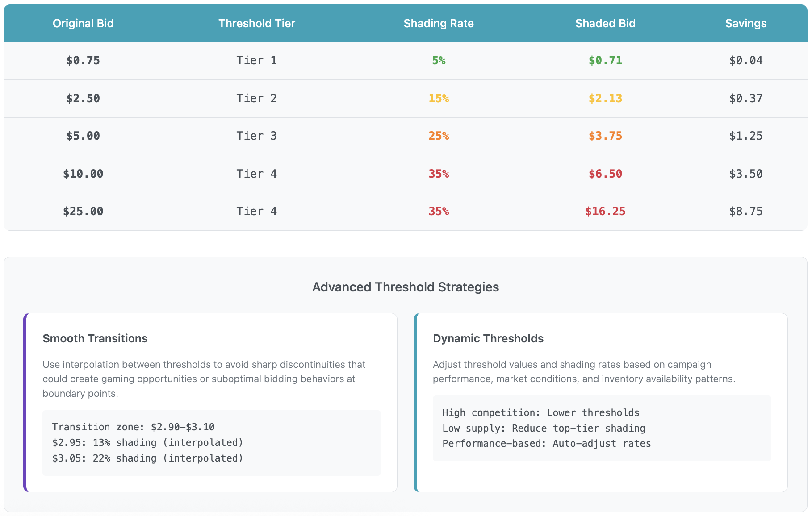Click the Advanced Threshold Strategies heading

coord(406,287)
